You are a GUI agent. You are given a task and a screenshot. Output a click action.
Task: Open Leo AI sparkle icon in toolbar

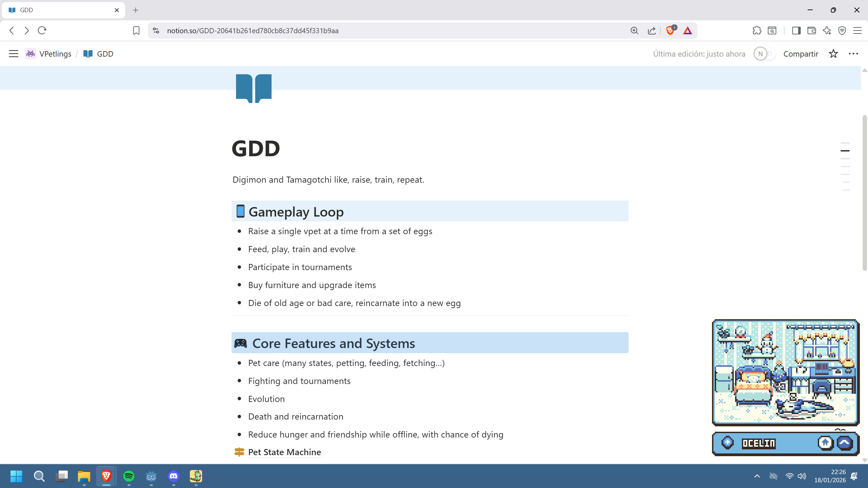(826, 30)
